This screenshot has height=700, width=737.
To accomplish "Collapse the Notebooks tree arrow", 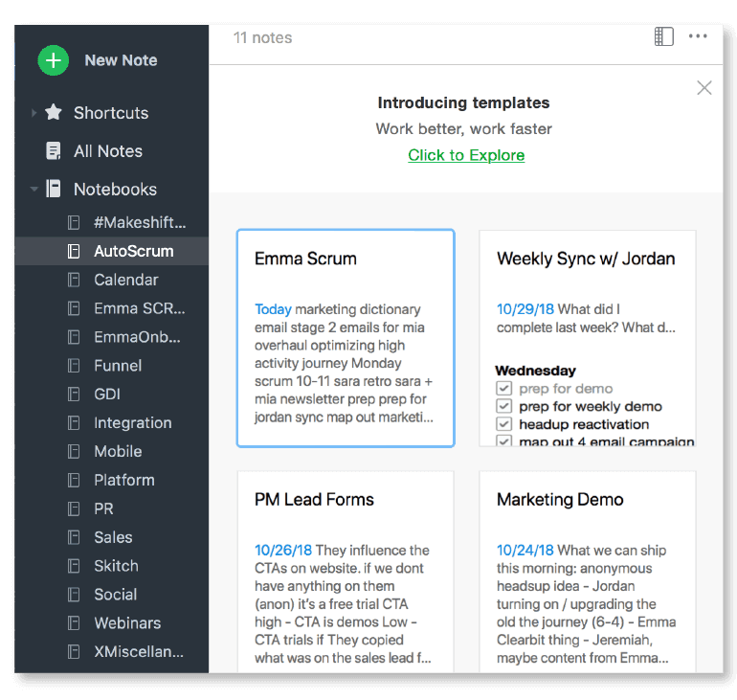I will click(34, 190).
